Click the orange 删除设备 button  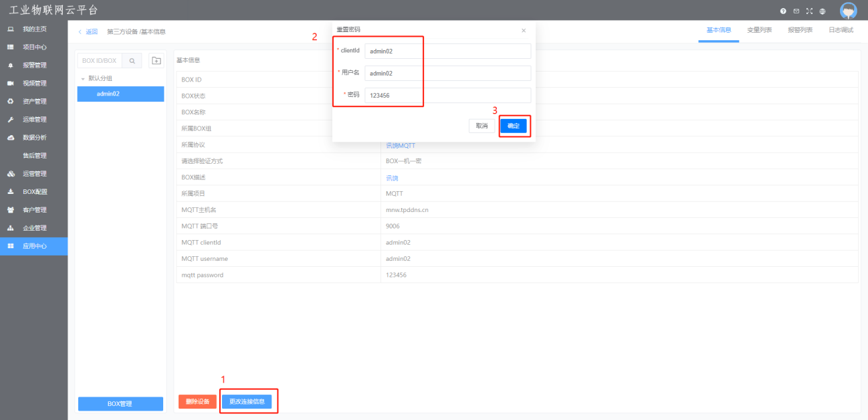197,402
